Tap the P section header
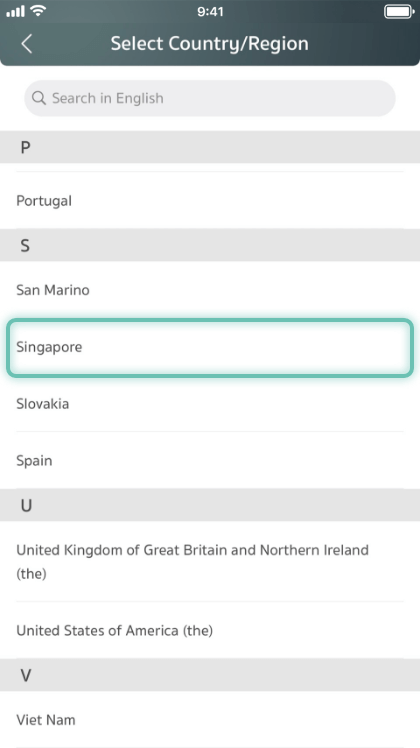The width and height of the screenshot is (420, 748). point(210,147)
